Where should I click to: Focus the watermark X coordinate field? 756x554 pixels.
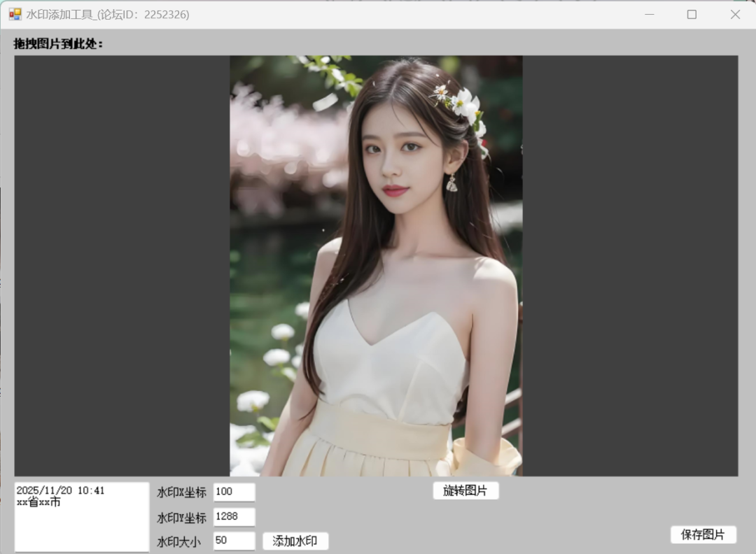click(x=234, y=492)
